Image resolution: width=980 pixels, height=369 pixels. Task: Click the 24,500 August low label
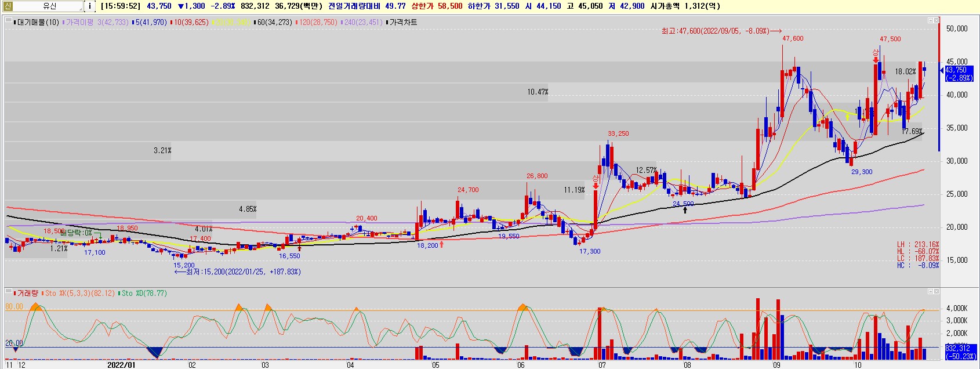[x=683, y=204]
